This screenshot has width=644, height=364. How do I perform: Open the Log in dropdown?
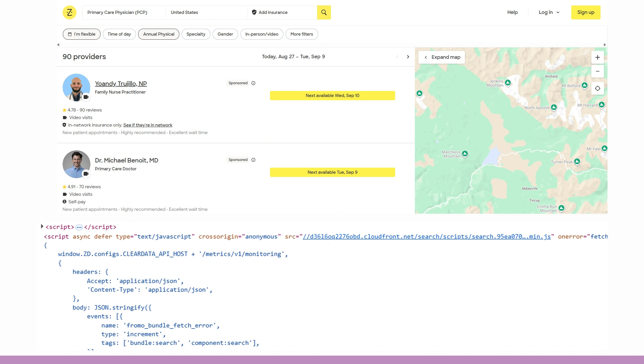click(x=549, y=12)
